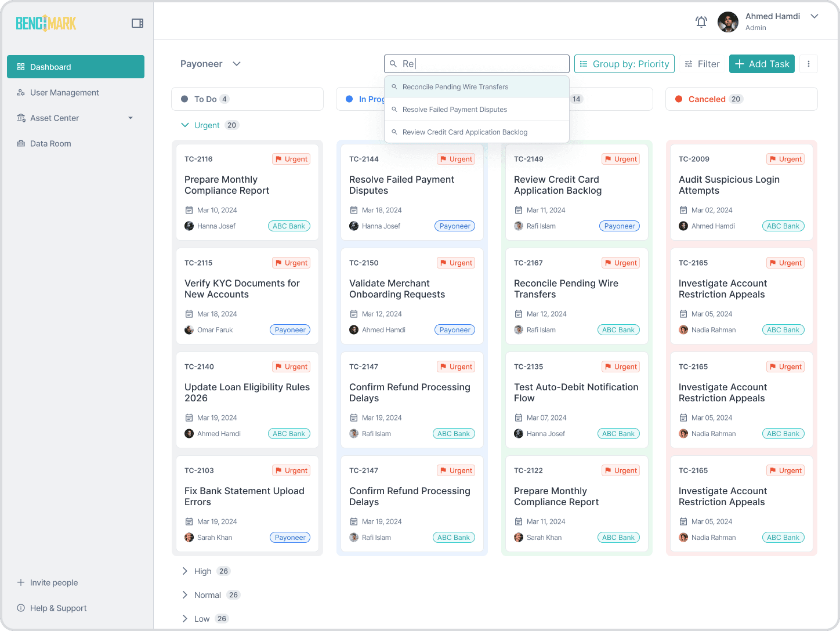This screenshot has width=840, height=631.
Task: Click the Urgent flag on TC-2144
Action: pyautogui.click(x=456, y=159)
